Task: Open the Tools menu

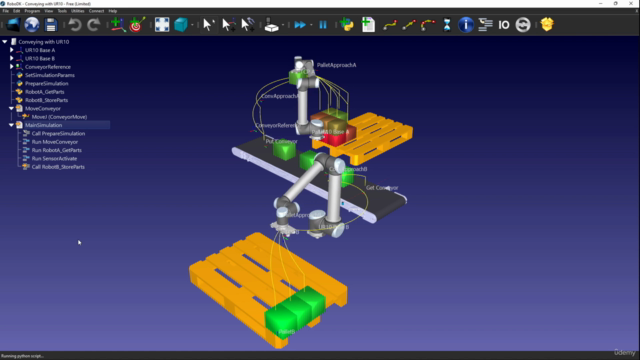Action: coord(62,11)
